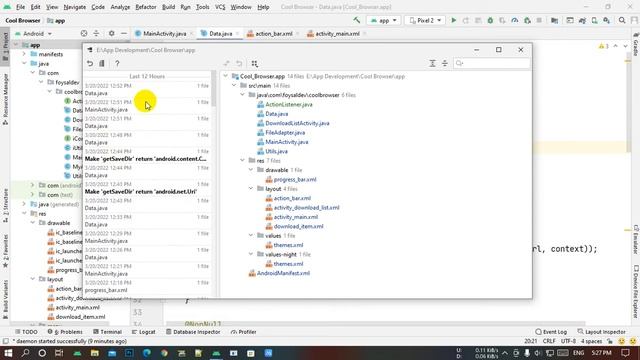640x360 pixels.
Task: Open Project panel settings gear
Action: coord(111,33)
